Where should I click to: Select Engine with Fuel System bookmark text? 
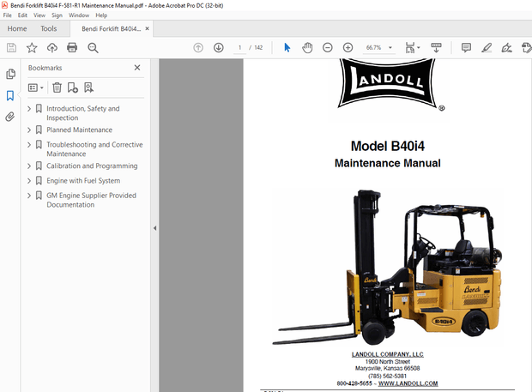[83, 181]
